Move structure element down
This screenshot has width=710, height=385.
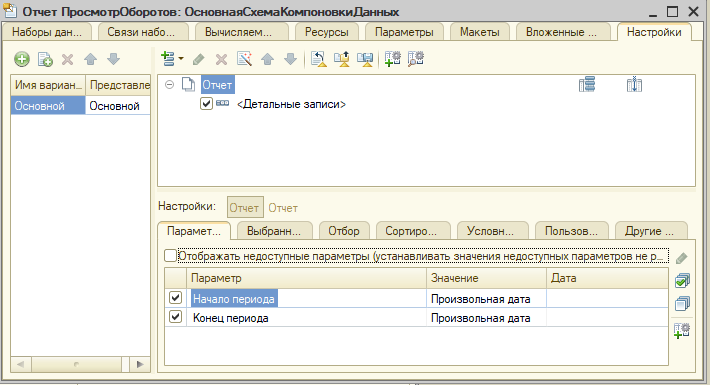(290, 59)
